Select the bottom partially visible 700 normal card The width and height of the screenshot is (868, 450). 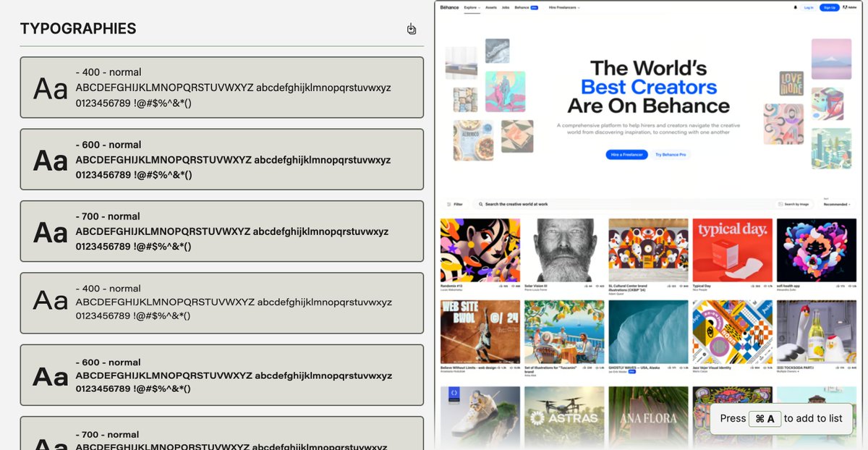[x=221, y=433]
